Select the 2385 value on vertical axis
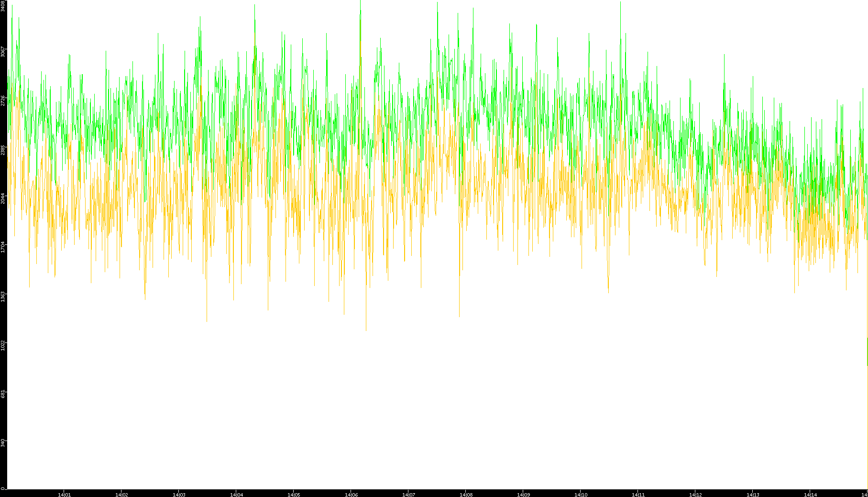Image resolution: width=868 pixels, height=497 pixels. point(3,150)
